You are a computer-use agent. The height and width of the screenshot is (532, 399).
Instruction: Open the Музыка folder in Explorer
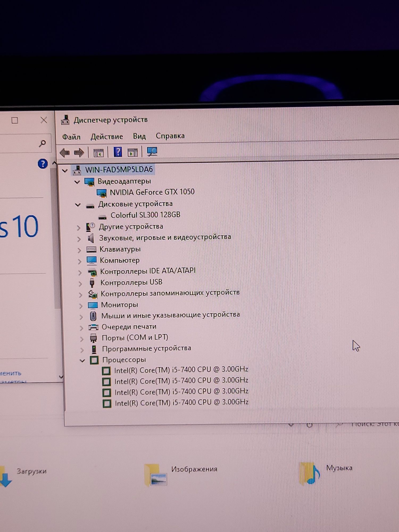pos(326,473)
